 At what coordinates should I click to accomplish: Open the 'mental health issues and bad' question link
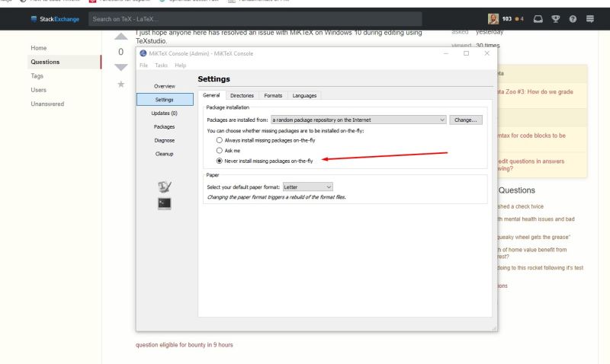[536, 219]
